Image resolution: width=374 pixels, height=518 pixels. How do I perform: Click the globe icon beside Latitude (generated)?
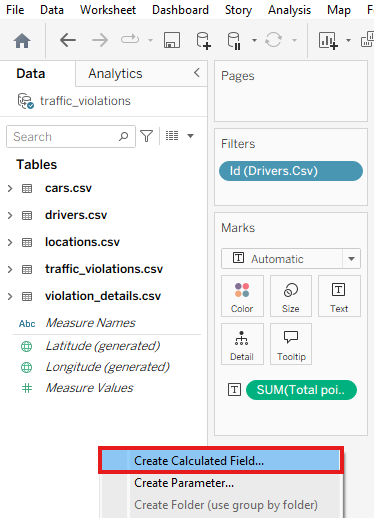pos(27,347)
